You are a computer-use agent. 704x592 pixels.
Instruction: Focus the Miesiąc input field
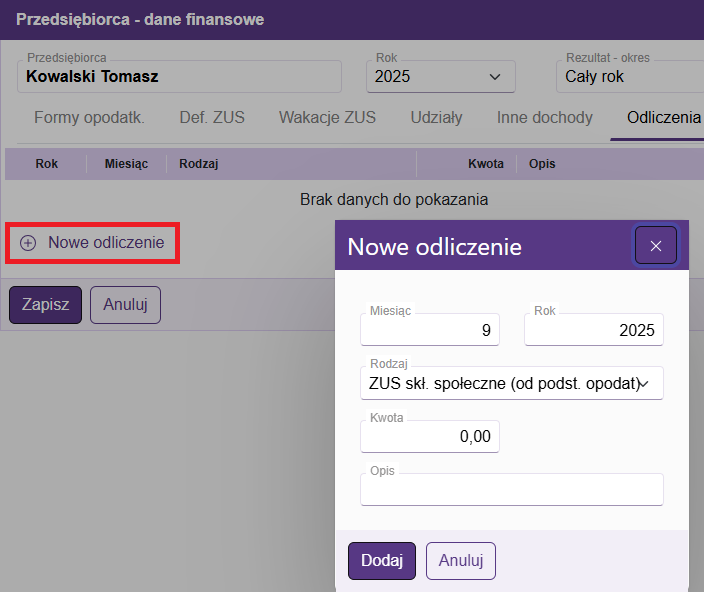(430, 330)
